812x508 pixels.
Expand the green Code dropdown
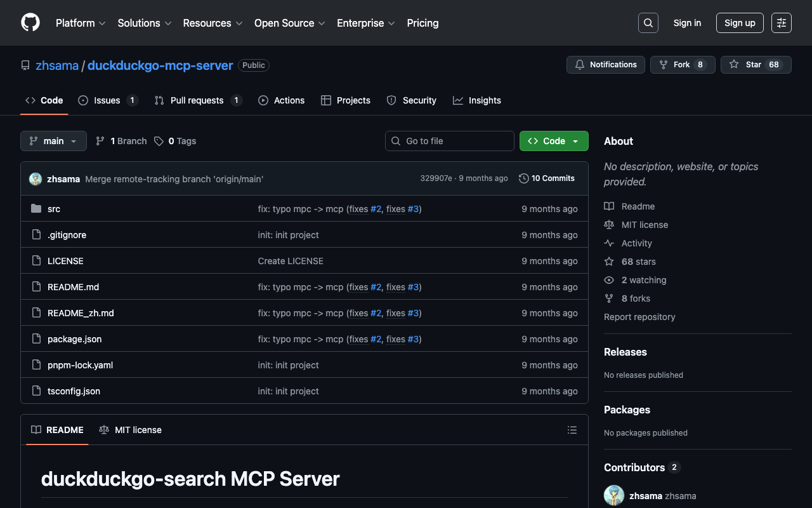[554, 141]
